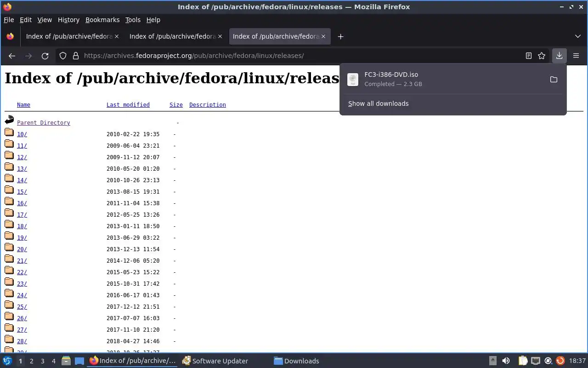The width and height of the screenshot is (588, 368).
Task: Click the network connection tray icon
Action: click(536, 361)
